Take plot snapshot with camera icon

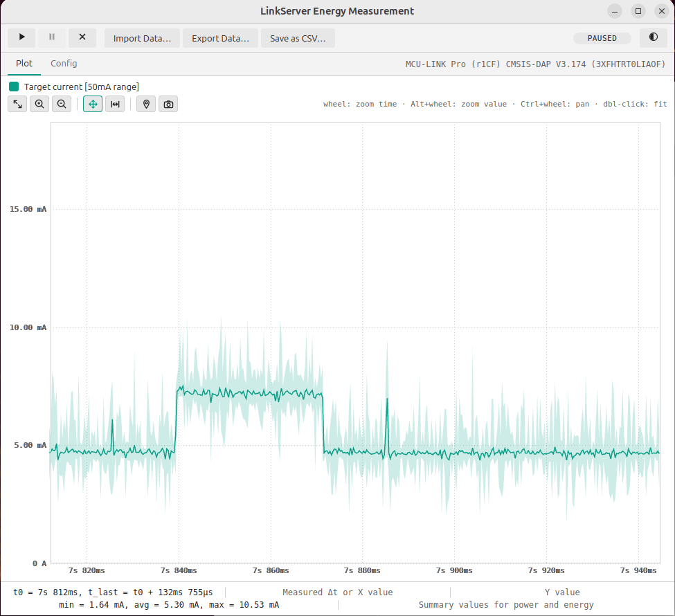click(x=168, y=105)
